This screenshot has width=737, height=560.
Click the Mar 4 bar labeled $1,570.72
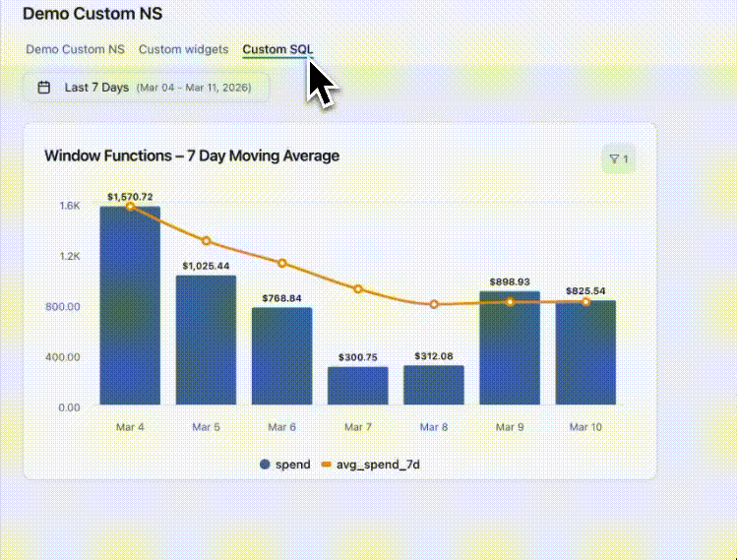(130, 306)
